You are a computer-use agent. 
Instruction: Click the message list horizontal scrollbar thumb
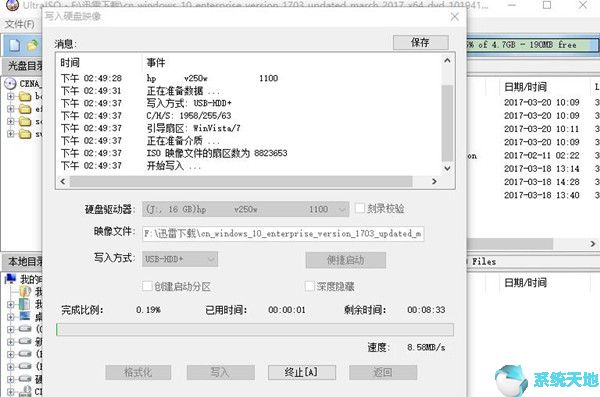point(241,181)
